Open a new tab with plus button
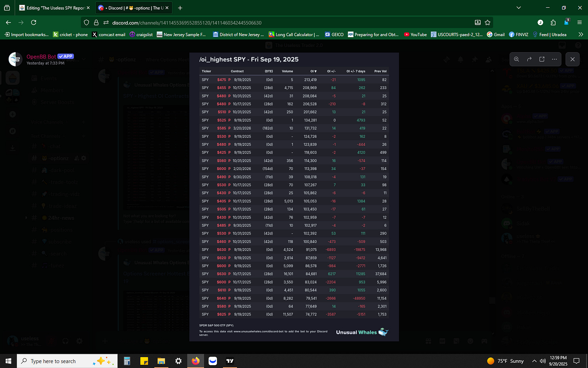The height and width of the screenshot is (368, 588). click(180, 8)
